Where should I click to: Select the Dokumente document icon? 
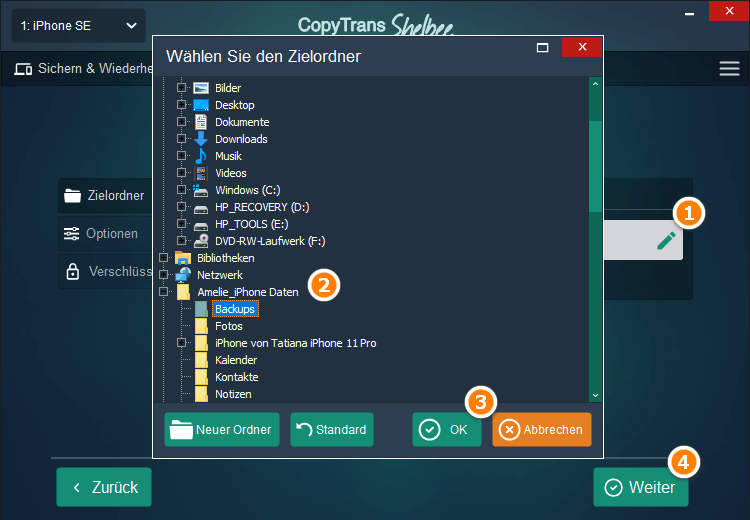[201, 122]
